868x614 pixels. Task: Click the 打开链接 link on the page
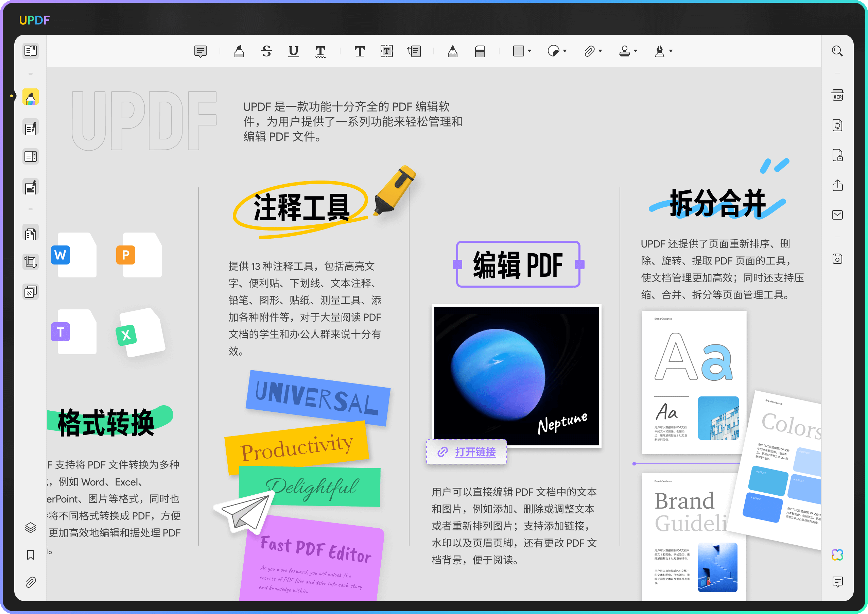click(x=466, y=452)
